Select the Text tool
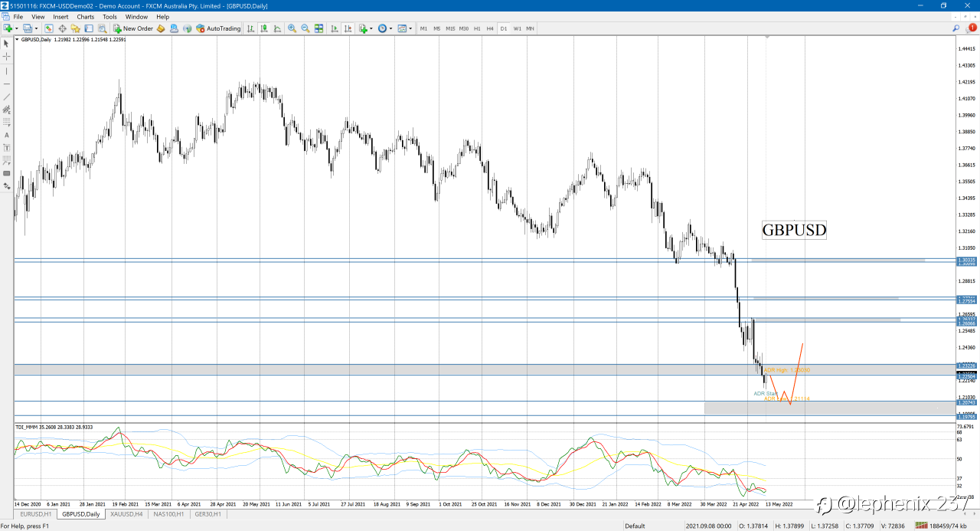Screen dimensions: 980x531 [x=7, y=135]
